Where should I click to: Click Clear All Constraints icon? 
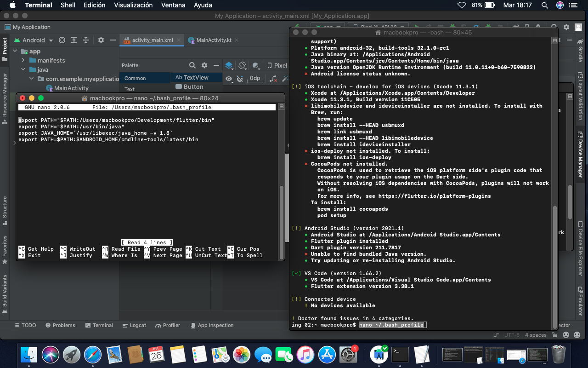pyautogui.click(x=273, y=78)
